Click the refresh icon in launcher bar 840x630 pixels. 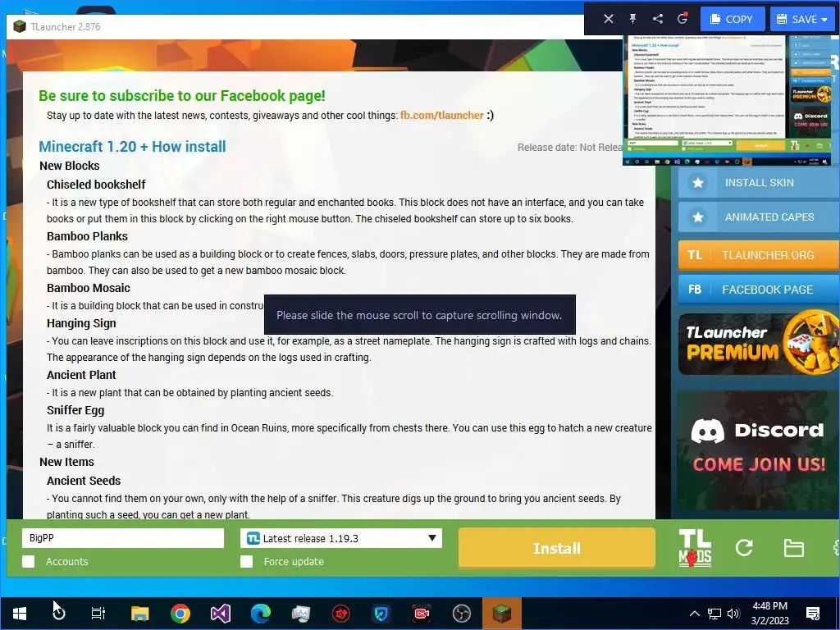[x=744, y=547]
